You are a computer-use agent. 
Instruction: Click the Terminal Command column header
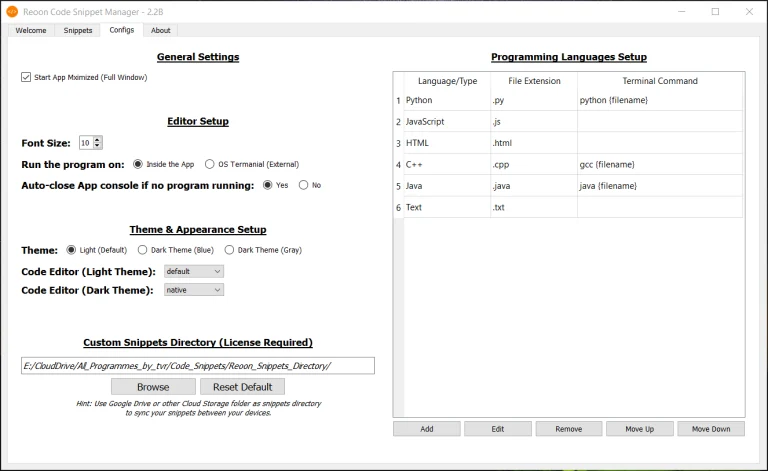(660, 81)
